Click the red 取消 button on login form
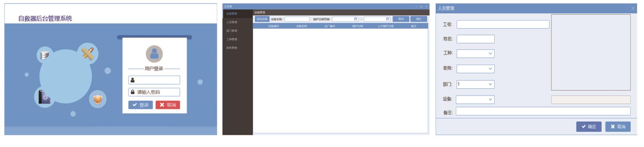 coord(168,105)
